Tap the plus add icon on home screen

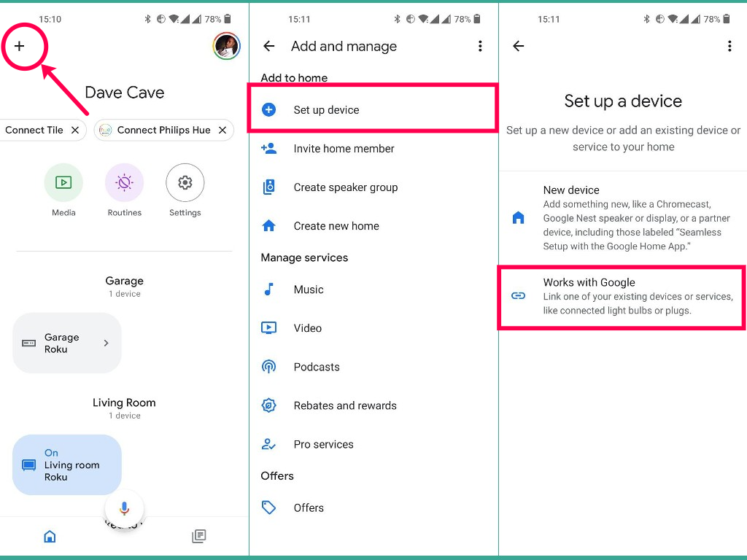(x=19, y=46)
